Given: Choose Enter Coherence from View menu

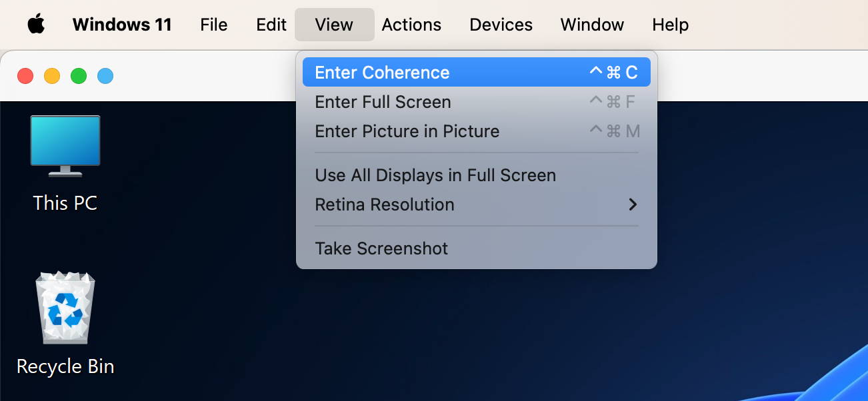Looking at the screenshot, I should [382, 73].
